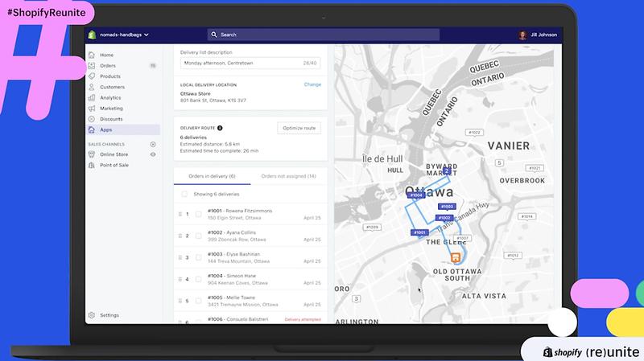
Task: Select the blue #1004 map marker
Action: (416, 195)
